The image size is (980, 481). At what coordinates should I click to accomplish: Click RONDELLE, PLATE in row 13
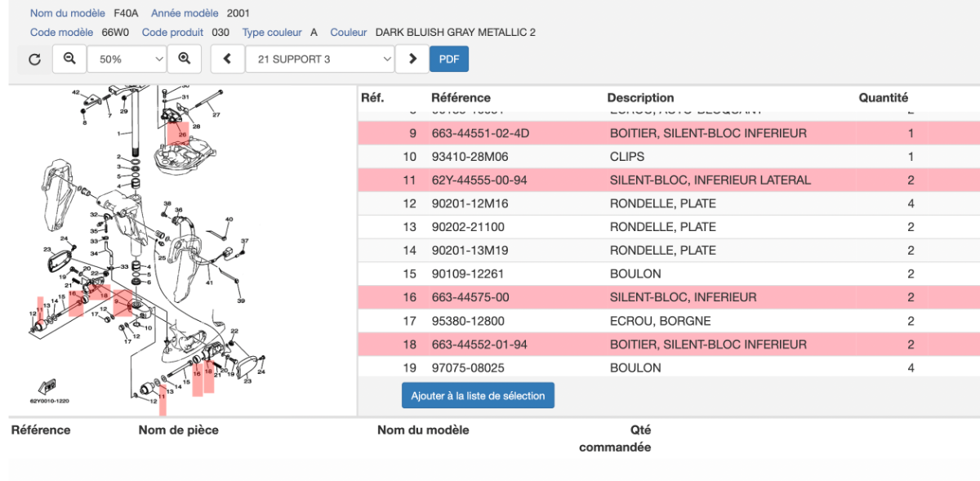pos(663,227)
